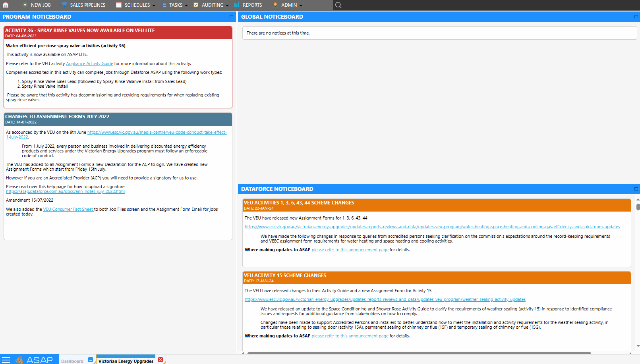Toggle Global Noticeboard panel maximize box
The width and height of the screenshot is (640, 364).
636,17
